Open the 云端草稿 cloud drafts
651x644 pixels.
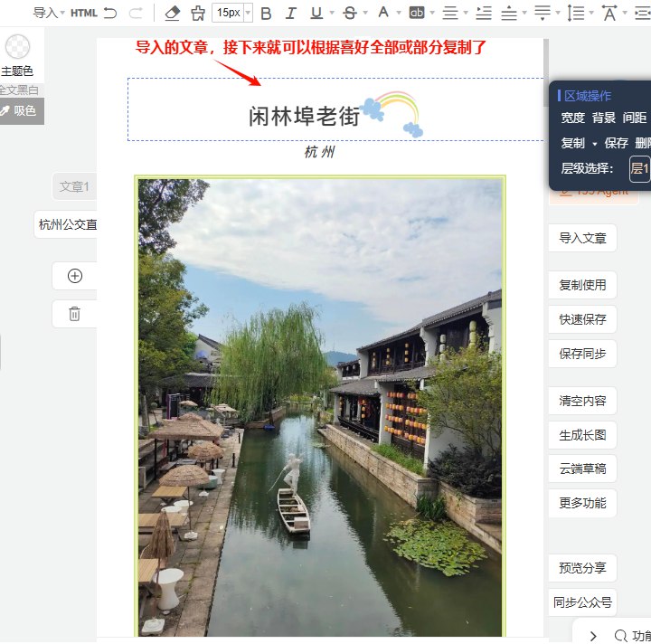click(x=582, y=469)
